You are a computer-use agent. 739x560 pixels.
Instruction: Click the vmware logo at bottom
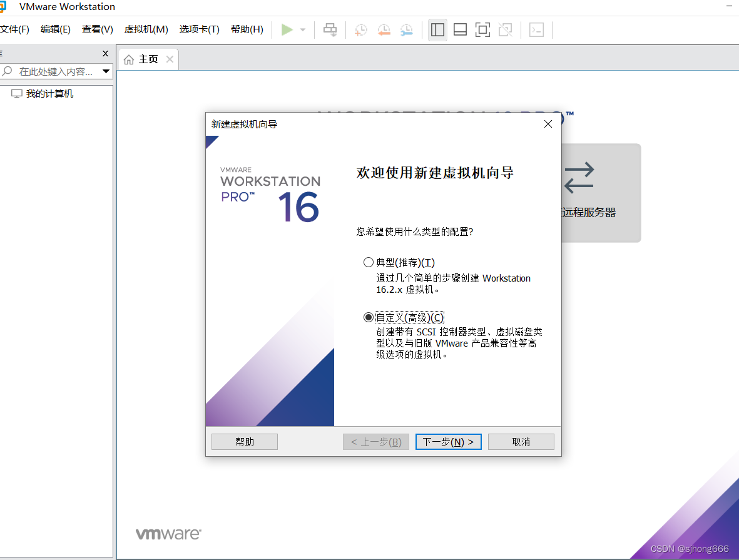(169, 534)
